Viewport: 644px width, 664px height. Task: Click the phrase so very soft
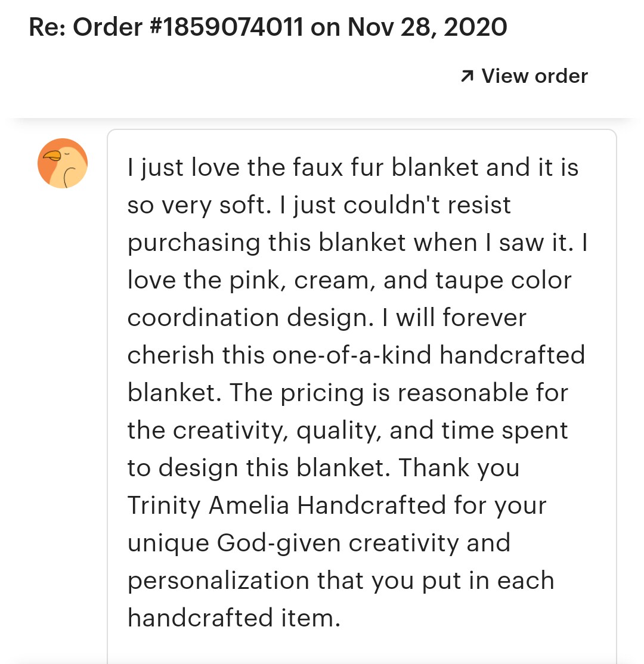coord(199,205)
